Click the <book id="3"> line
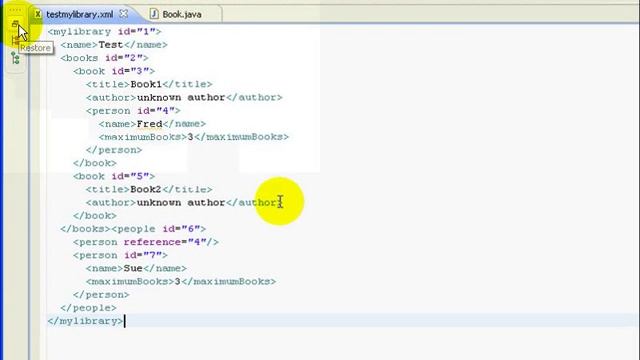 (114, 71)
